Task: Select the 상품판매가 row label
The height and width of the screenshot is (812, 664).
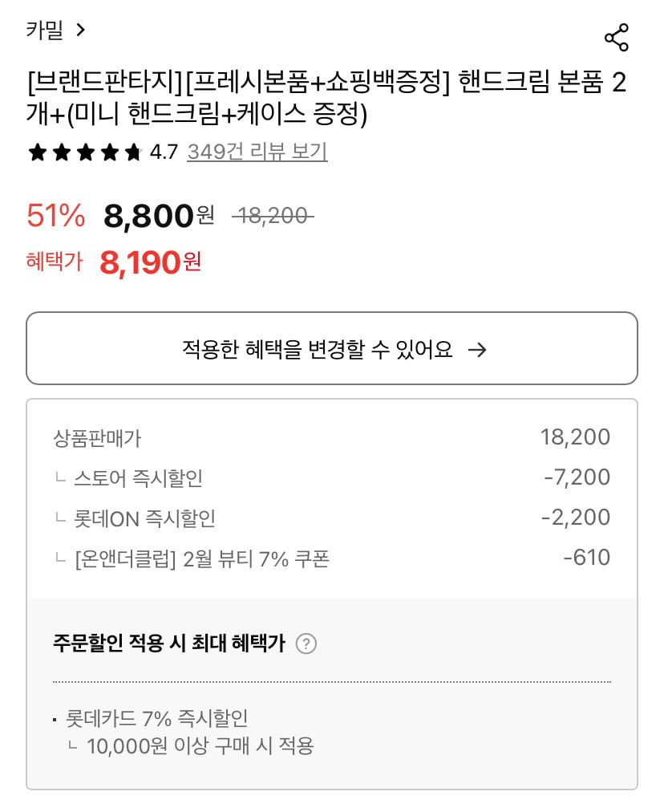Action: 97,438
